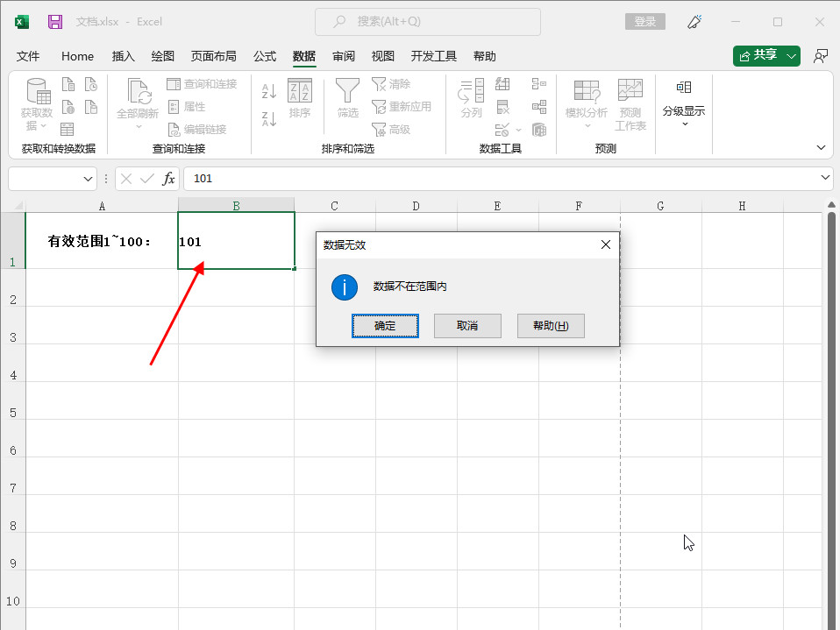Image resolution: width=840 pixels, height=630 pixels.
Task: Open the 文件 (File) menu tab
Action: pos(28,56)
